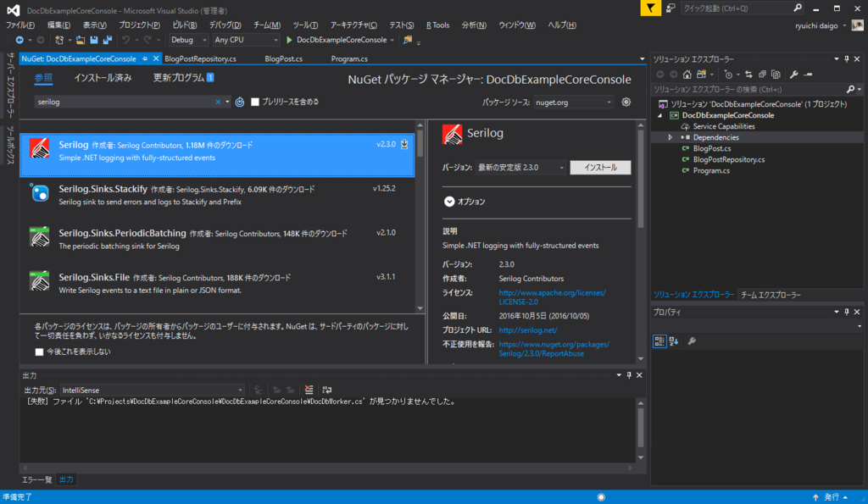Click the Collapse All icon in Solution Explorer
Screen dimensions: 868x504
pos(762,75)
